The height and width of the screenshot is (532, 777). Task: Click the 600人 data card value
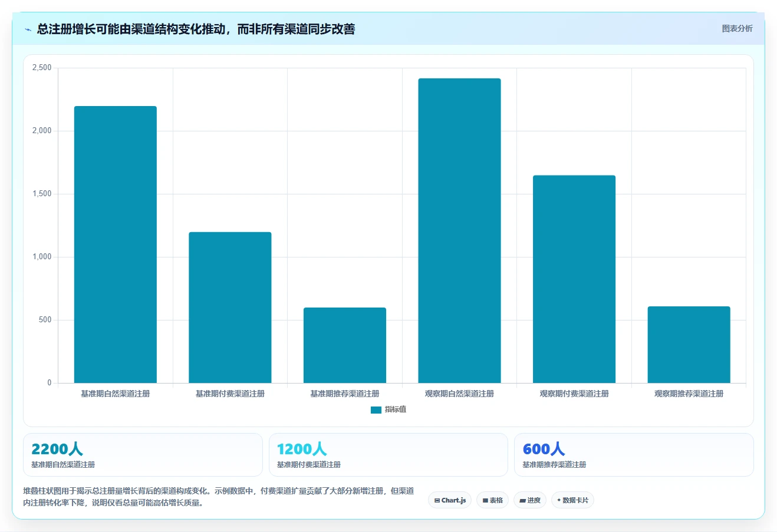[544, 449]
